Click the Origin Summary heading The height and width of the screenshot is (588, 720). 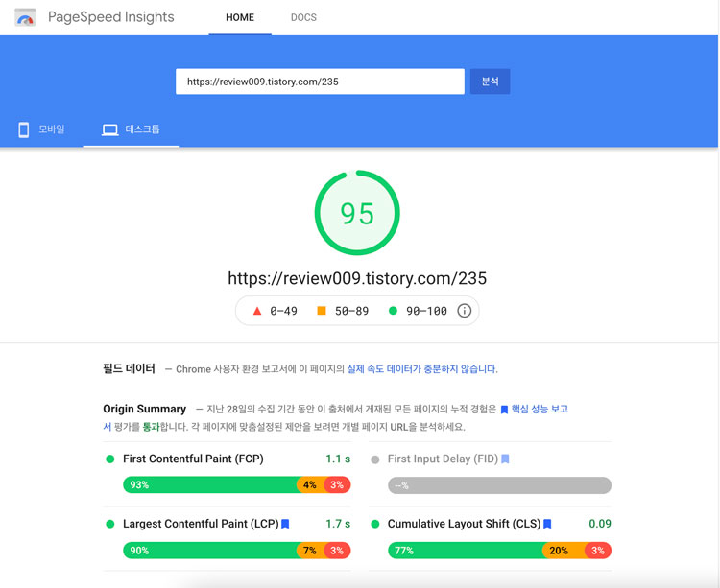[144, 409]
